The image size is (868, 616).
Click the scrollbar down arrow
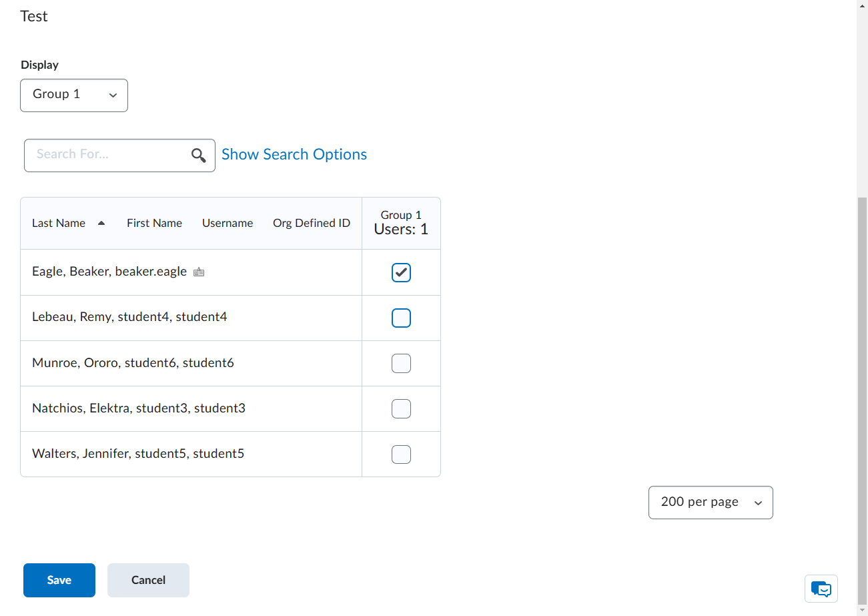pos(862,610)
